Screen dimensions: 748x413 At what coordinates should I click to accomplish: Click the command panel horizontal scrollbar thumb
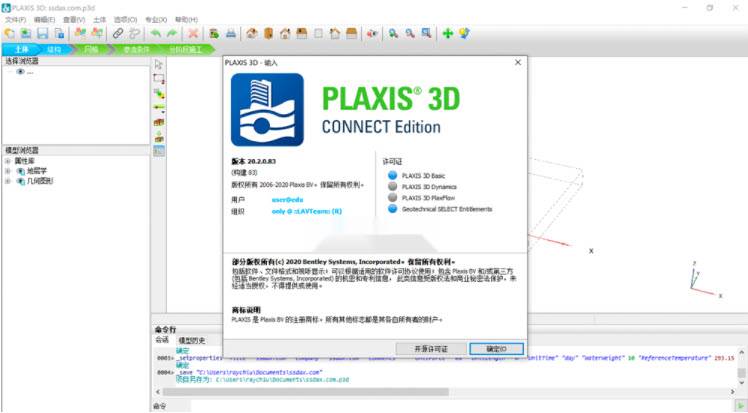[x=305, y=392]
